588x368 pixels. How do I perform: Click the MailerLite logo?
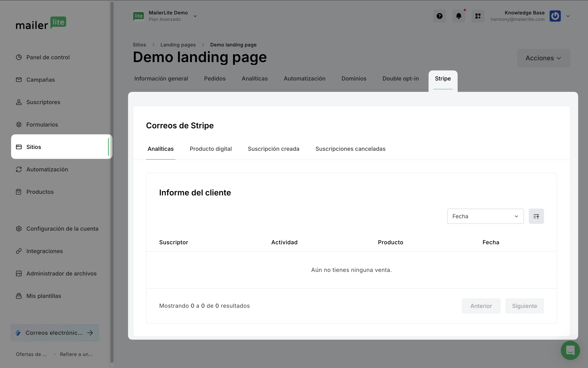pos(41,23)
